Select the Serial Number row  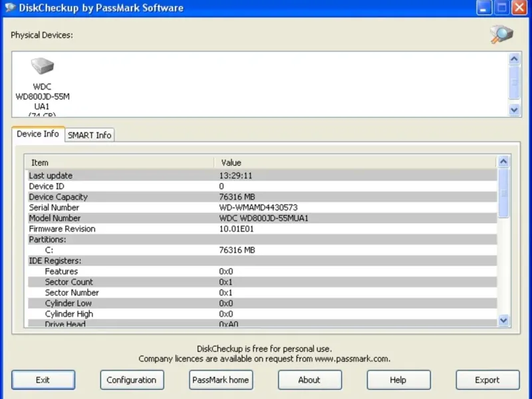(x=262, y=207)
